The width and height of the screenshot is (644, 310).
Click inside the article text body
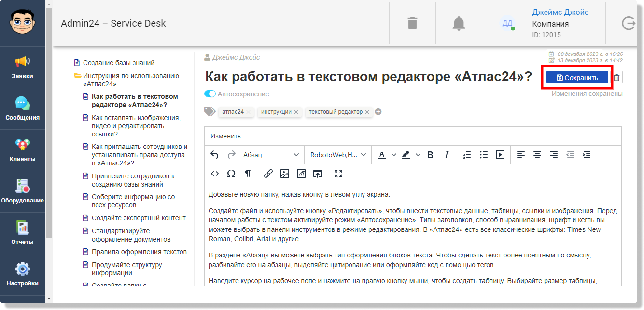pyautogui.click(x=413, y=234)
